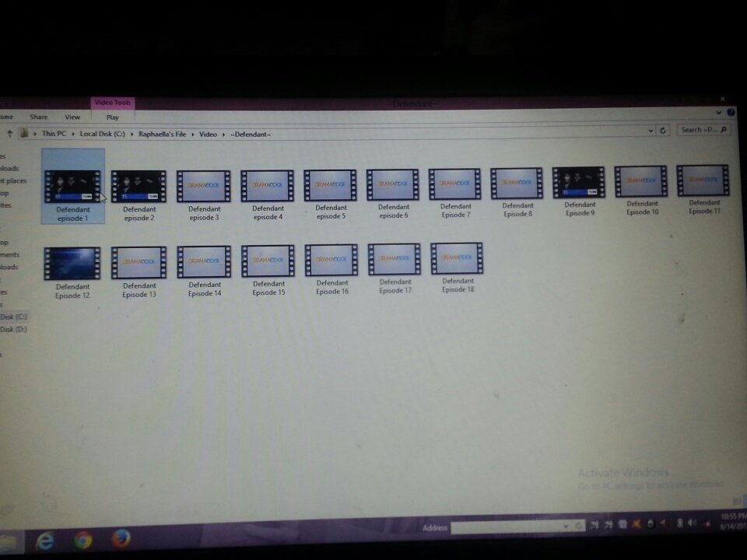This screenshot has height=560, width=747.
Task: Select Disk (D:) in navigation pane
Action: point(14,329)
